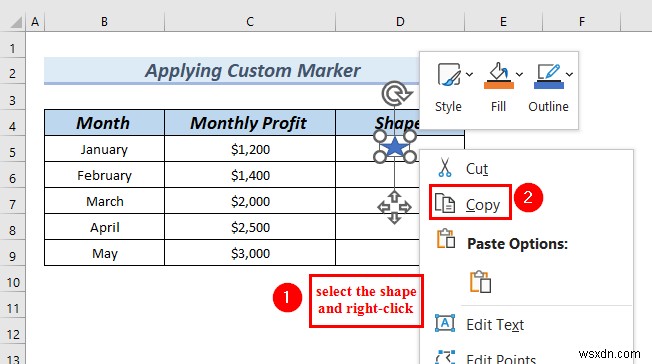Click the Monthly Profit header cell

[249, 123]
